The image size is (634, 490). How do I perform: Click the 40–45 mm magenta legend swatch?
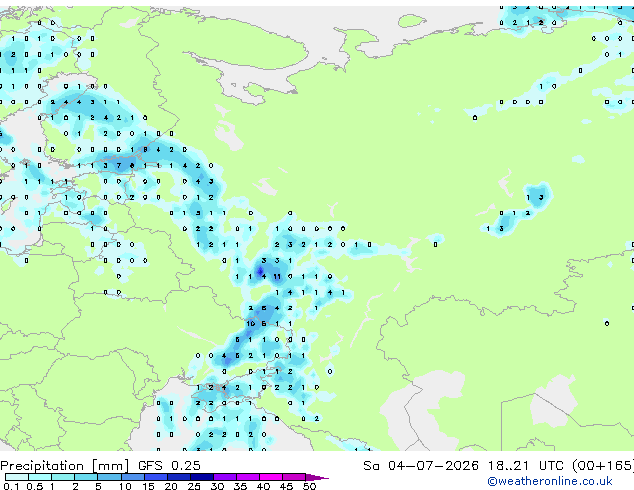pyautogui.click(x=271, y=477)
